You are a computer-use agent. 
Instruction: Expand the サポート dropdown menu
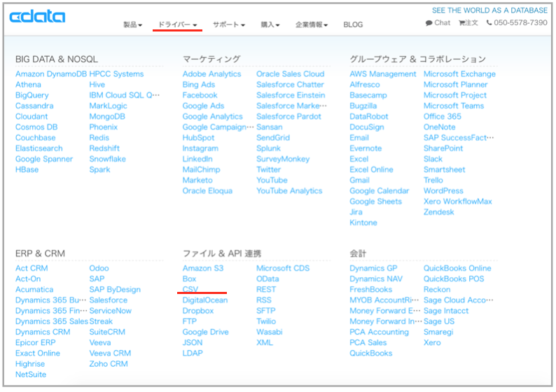pos(229,24)
